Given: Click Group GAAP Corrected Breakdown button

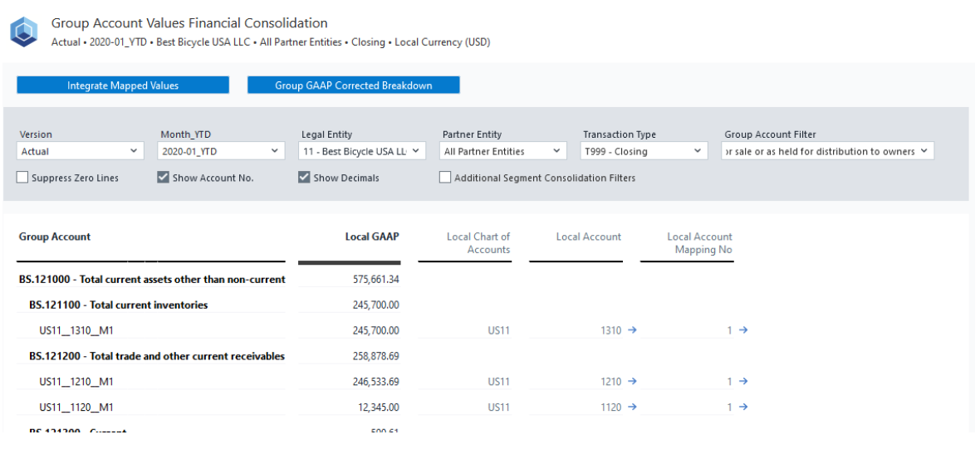Looking at the screenshot, I should 353,85.
